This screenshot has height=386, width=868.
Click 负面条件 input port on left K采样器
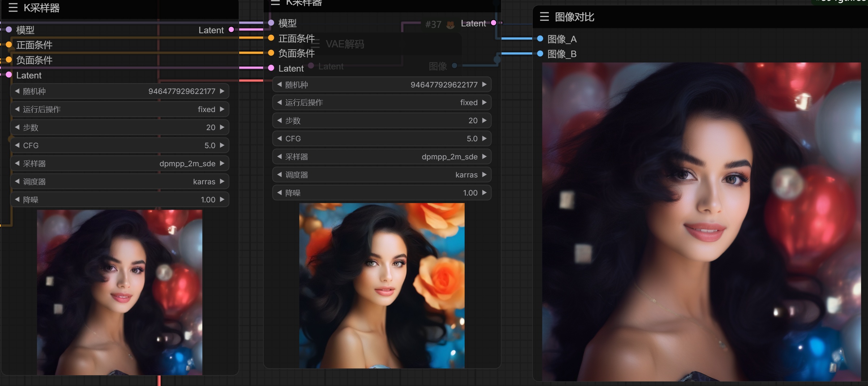pos(9,60)
